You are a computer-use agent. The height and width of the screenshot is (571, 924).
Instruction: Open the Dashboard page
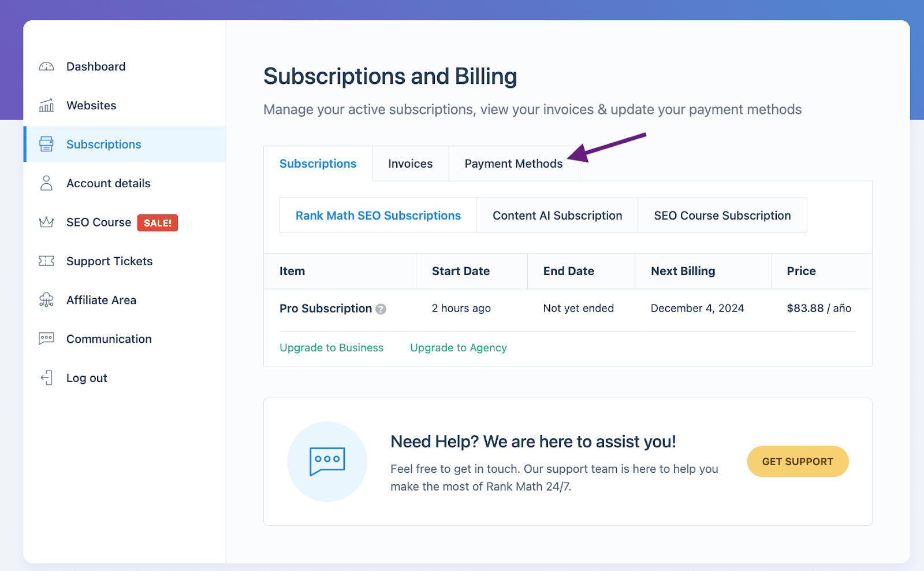pyautogui.click(x=96, y=66)
